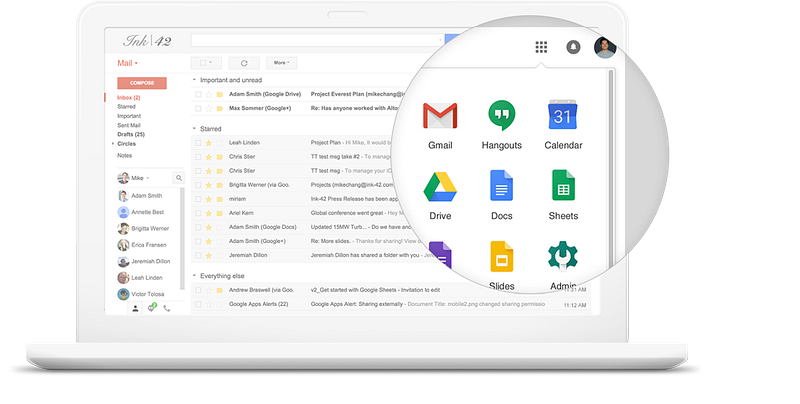Open Mike's chat status dropdown
Screen dimensions: 800x404
147,178
